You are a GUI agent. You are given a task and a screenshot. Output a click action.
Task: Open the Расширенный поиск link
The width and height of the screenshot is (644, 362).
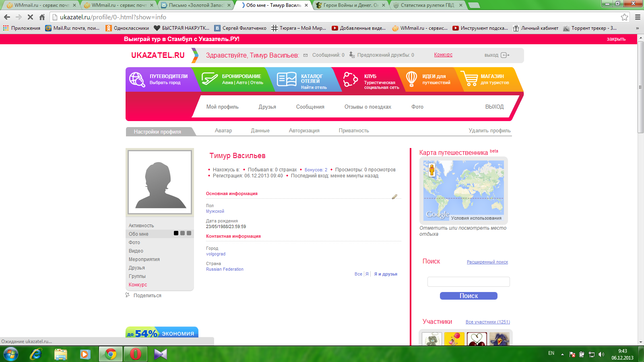point(487,262)
